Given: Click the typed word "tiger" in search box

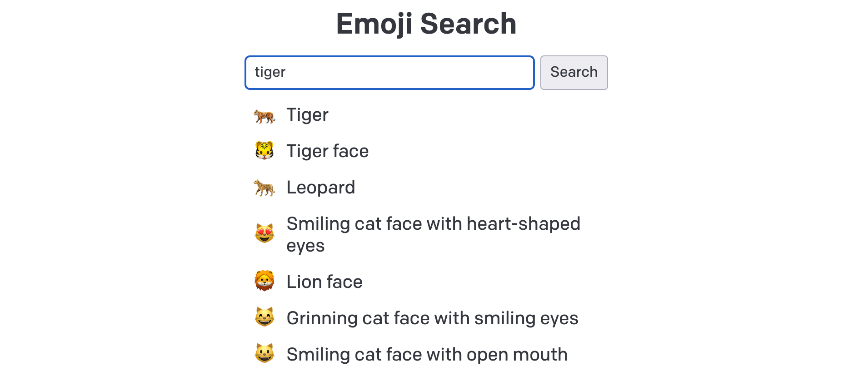Looking at the screenshot, I should pyautogui.click(x=270, y=72).
